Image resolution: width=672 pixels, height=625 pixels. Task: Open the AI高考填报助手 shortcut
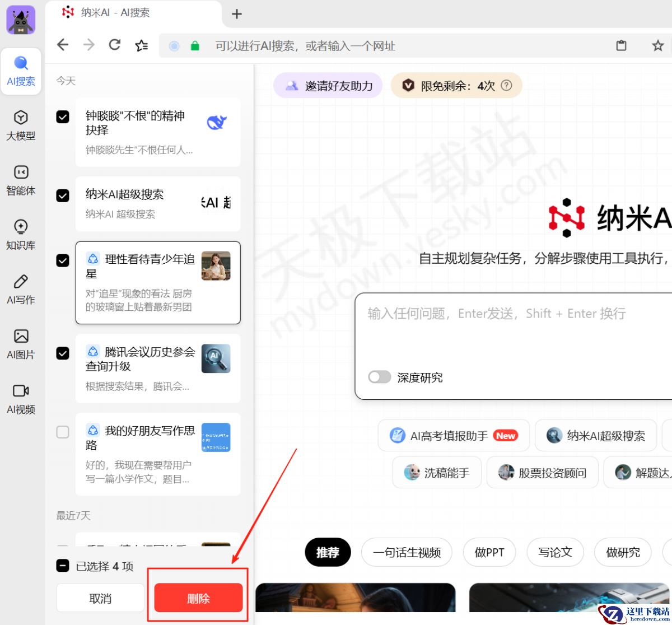point(454,435)
